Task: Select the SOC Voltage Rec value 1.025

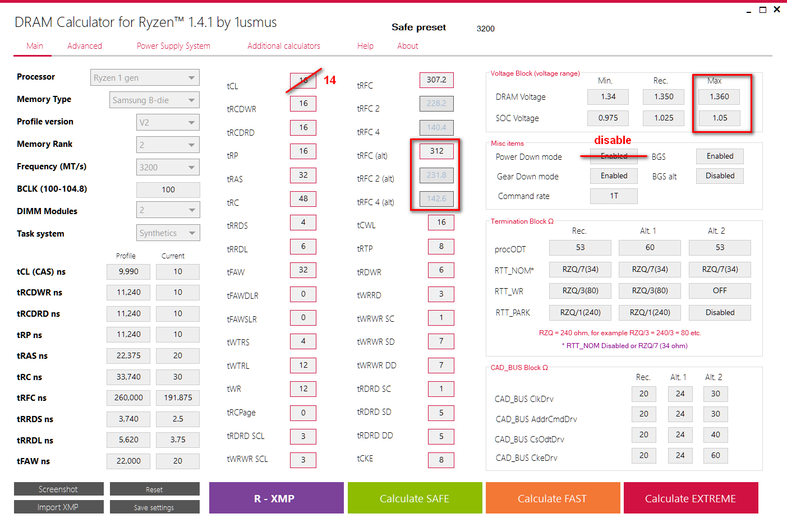Action: [x=664, y=118]
